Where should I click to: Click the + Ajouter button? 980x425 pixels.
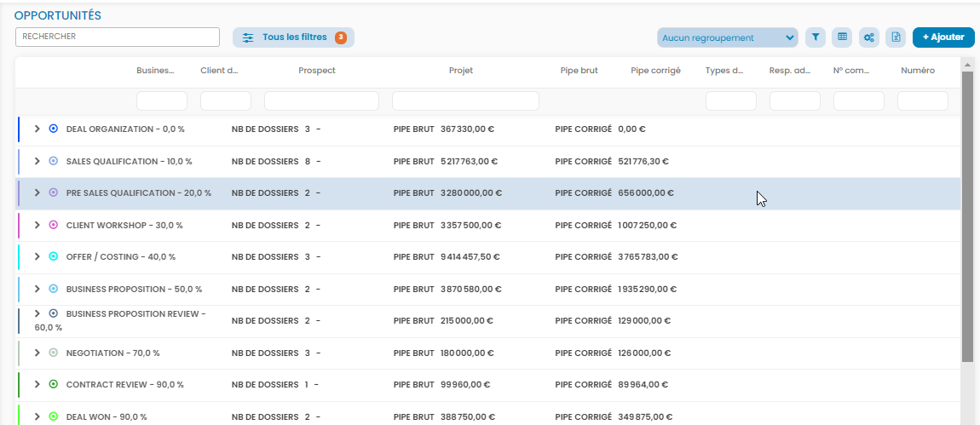pos(943,37)
